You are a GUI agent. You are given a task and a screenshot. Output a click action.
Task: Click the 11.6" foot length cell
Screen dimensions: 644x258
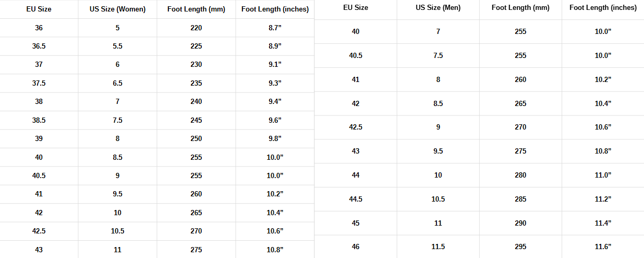603,247
